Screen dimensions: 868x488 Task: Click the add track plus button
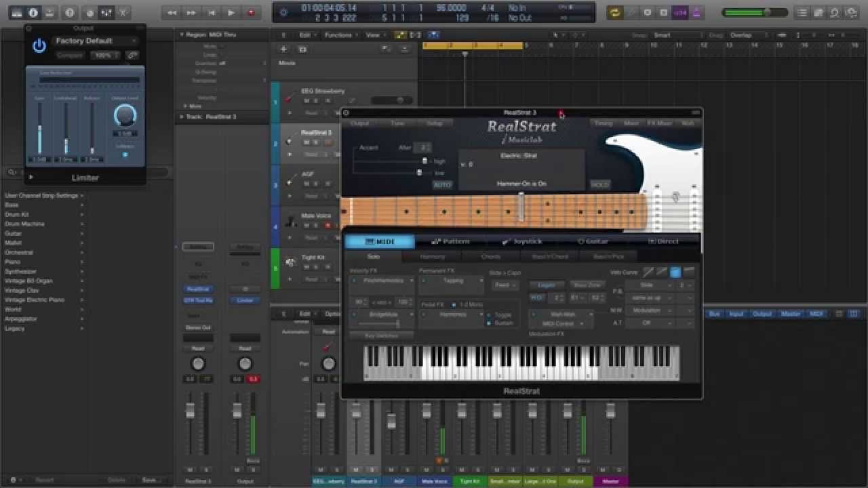[x=283, y=49]
